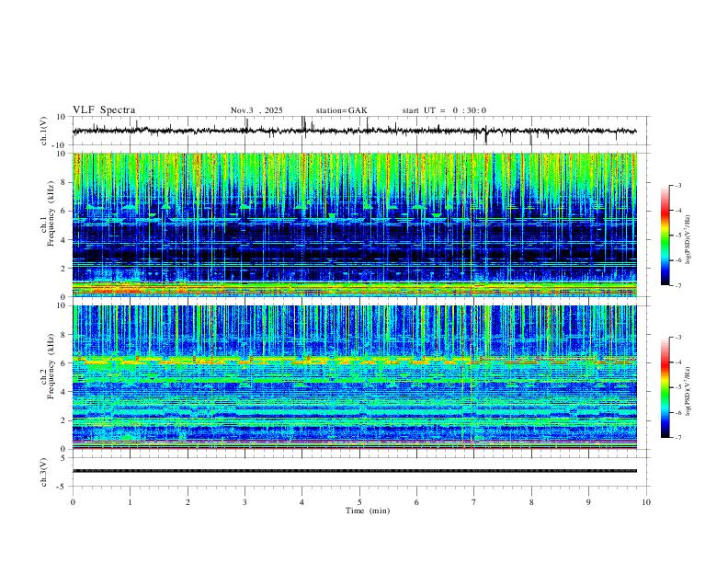Screen dimensions: 728x563
Task: Click the 'ch.3(V)' axis label
Action: [44, 472]
